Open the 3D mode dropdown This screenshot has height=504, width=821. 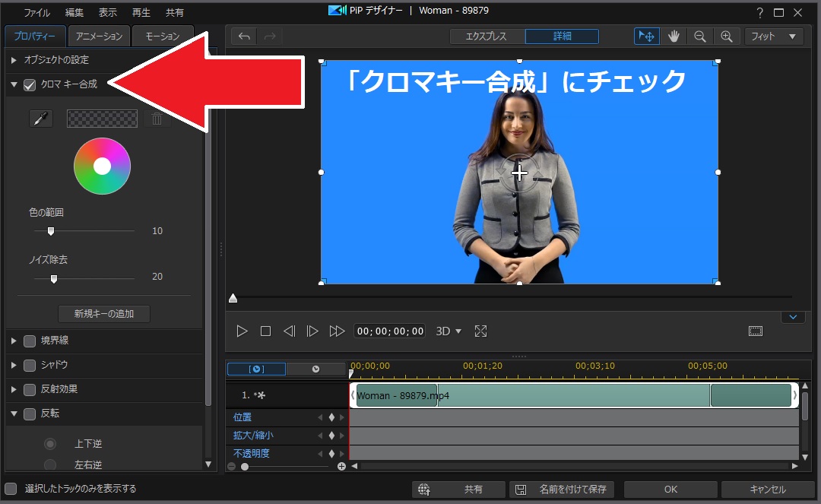point(449,331)
